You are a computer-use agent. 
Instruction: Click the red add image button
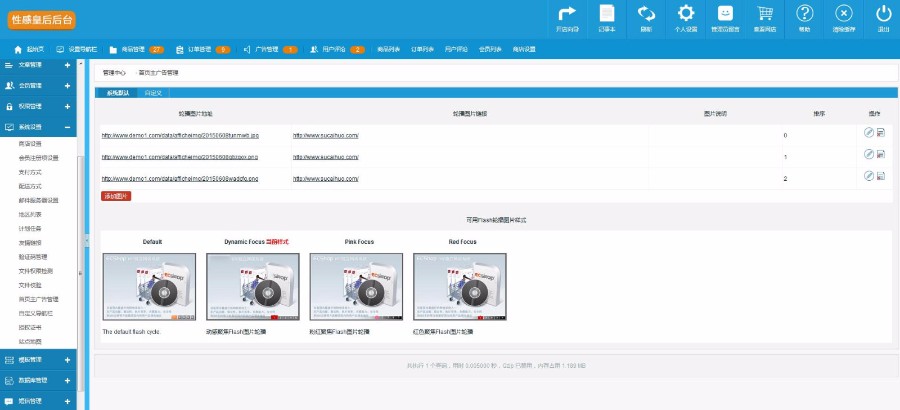[116, 196]
